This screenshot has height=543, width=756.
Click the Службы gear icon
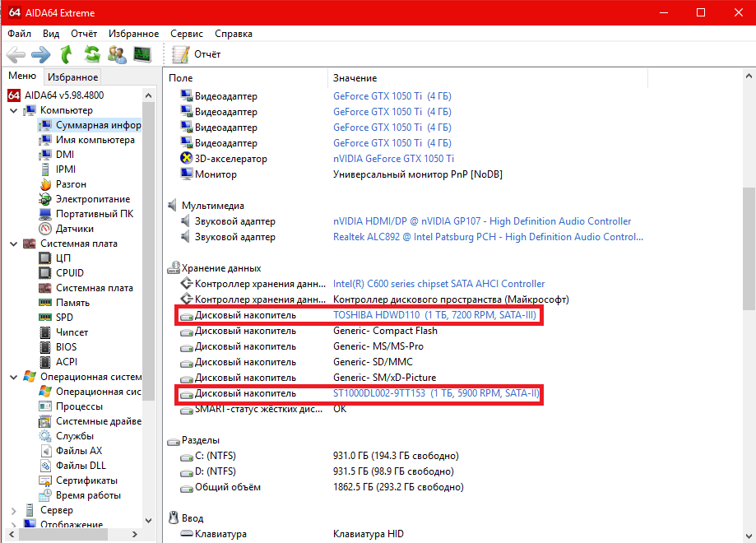click(45, 436)
